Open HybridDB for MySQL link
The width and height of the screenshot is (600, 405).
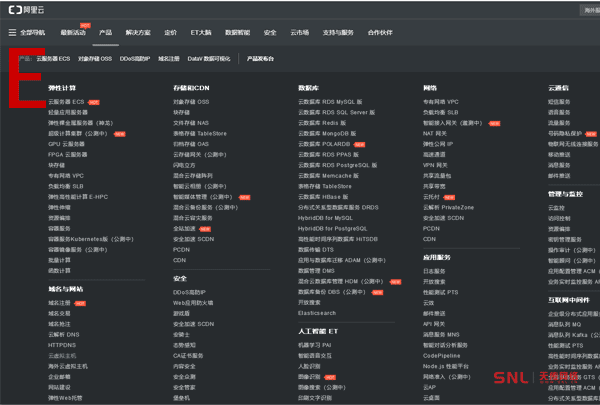click(325, 218)
